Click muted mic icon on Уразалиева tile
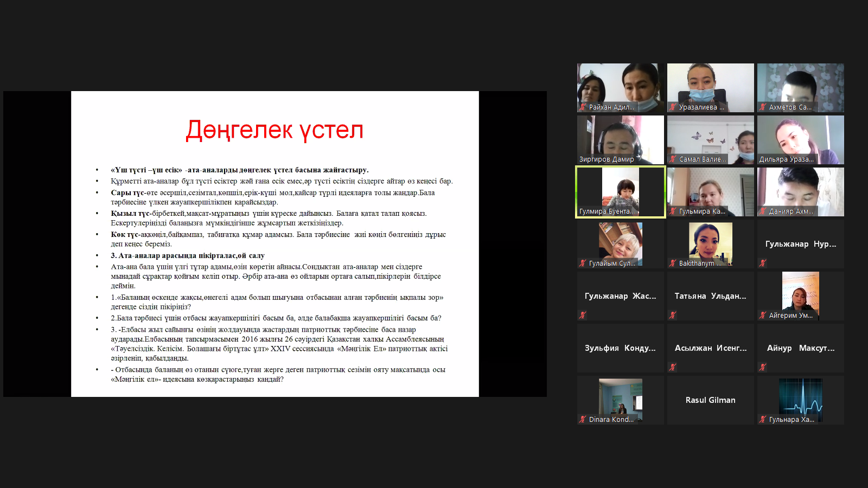 (673, 107)
